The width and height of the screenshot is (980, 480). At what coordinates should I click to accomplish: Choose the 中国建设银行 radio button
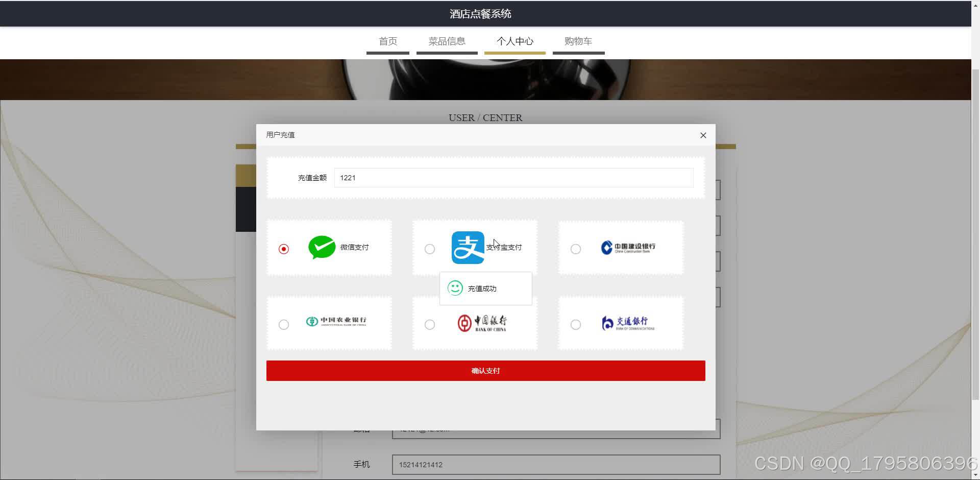576,249
